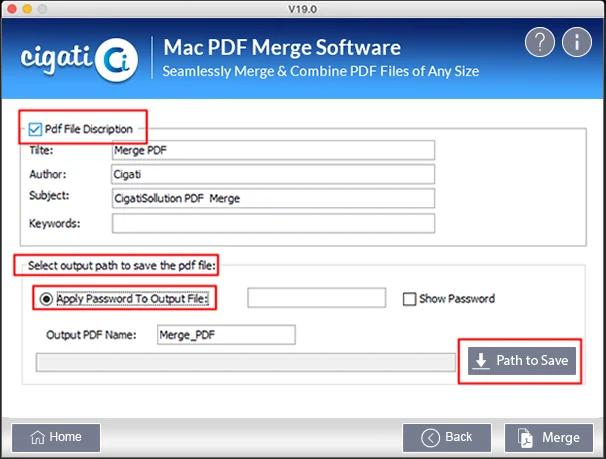
Task: Click the house icon on Home button
Action: point(37,437)
